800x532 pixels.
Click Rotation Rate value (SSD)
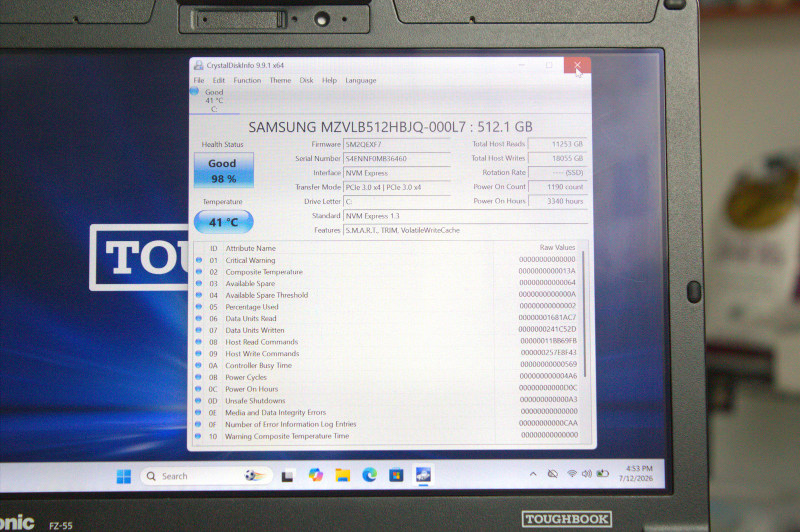[557, 172]
